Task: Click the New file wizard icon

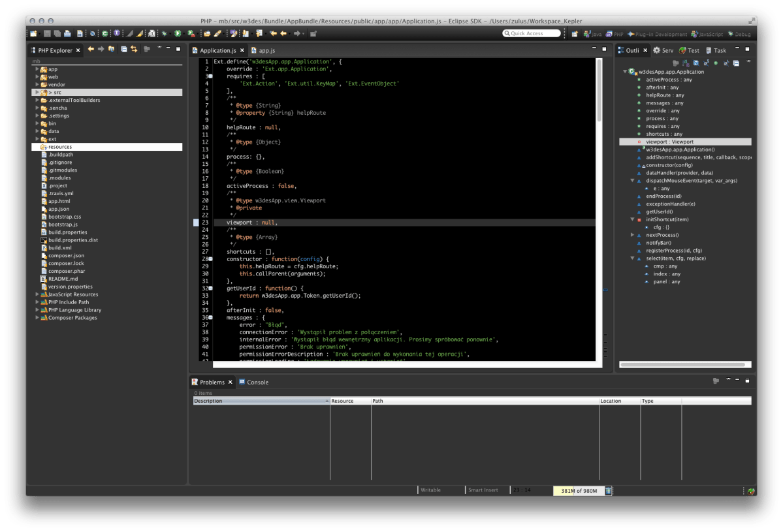Action: click(x=33, y=33)
